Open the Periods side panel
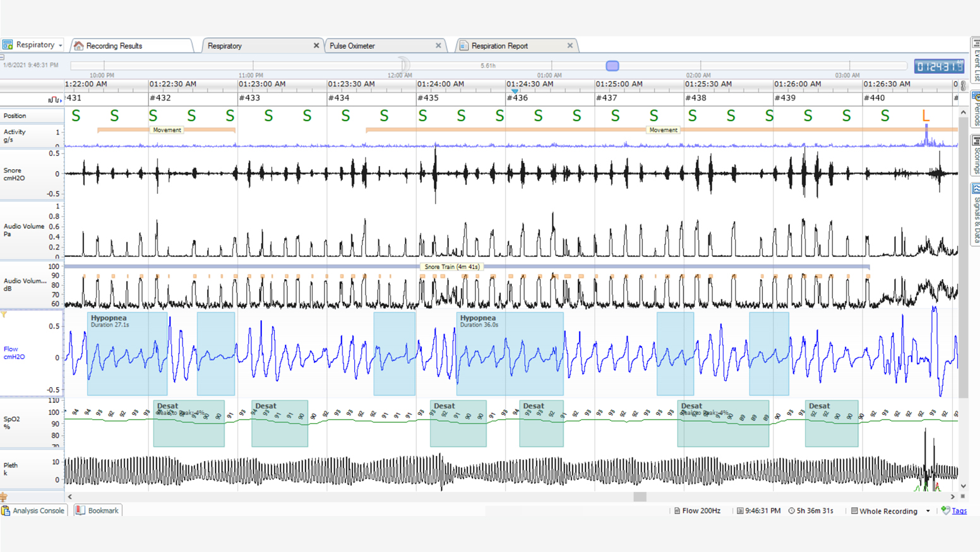 975,109
